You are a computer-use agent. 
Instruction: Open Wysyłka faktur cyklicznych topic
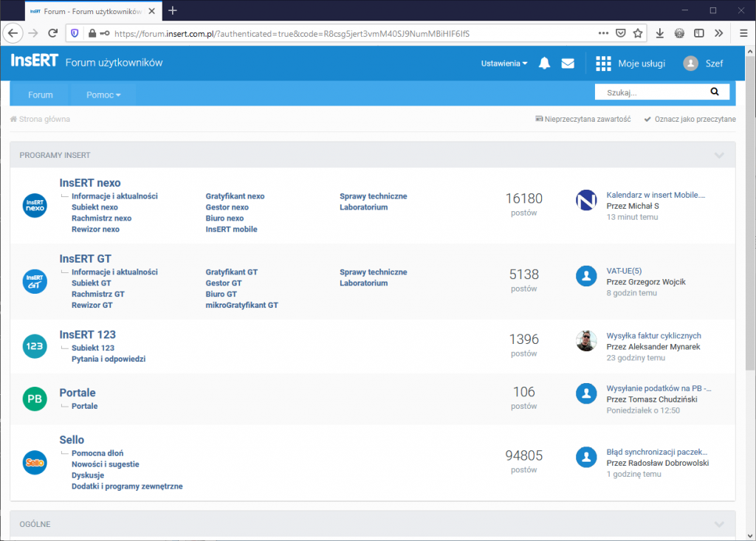coord(654,336)
